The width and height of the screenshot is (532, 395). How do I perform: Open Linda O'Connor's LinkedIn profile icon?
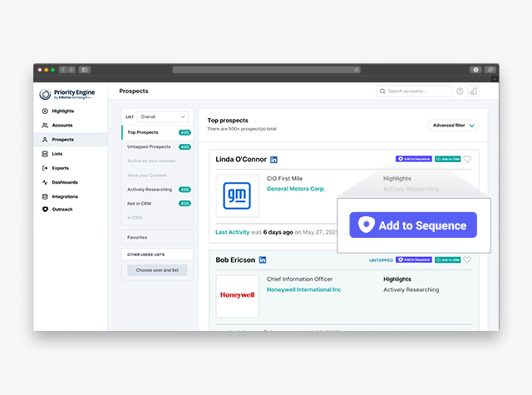[273, 160]
